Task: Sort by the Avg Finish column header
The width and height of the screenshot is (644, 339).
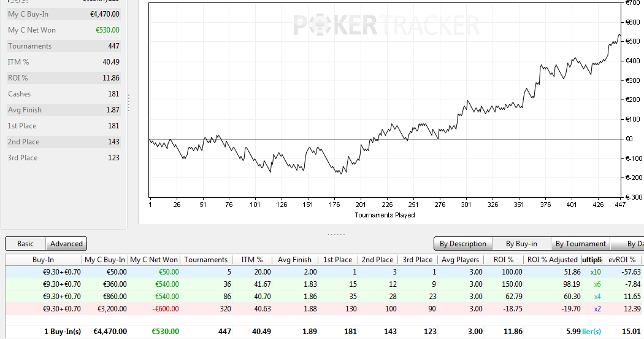Action: (294, 260)
